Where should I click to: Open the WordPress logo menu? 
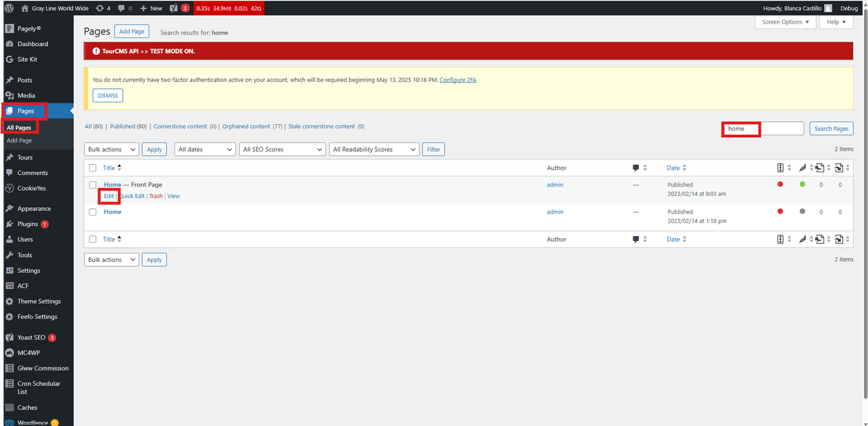click(x=9, y=8)
